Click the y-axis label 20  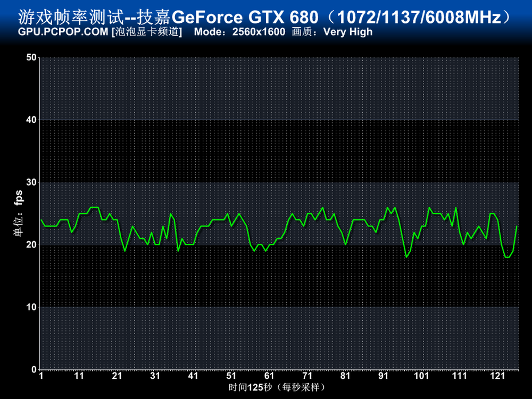coord(31,245)
